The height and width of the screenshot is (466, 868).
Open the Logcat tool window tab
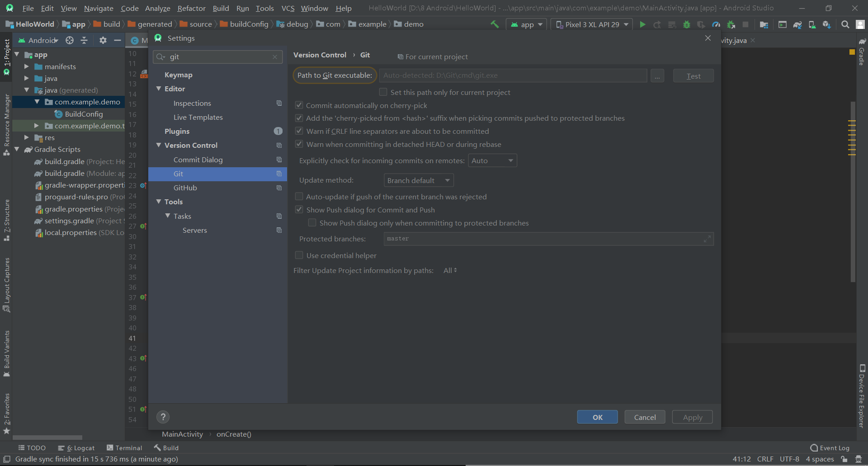click(x=76, y=448)
